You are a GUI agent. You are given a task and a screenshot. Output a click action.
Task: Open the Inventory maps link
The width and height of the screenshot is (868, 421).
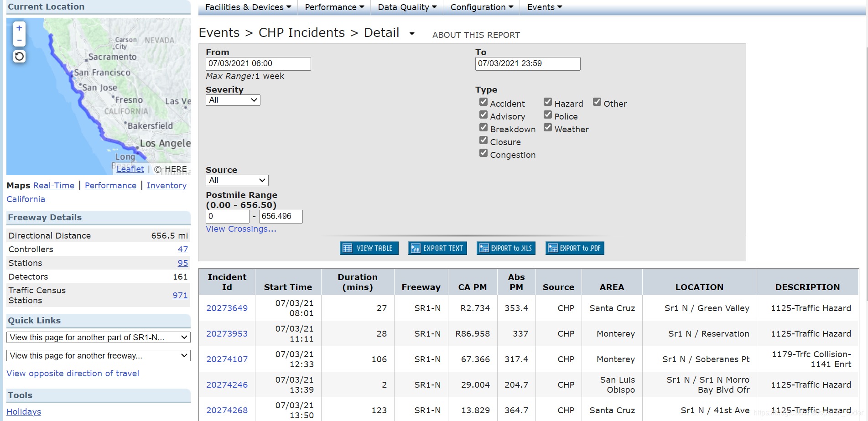coord(166,186)
